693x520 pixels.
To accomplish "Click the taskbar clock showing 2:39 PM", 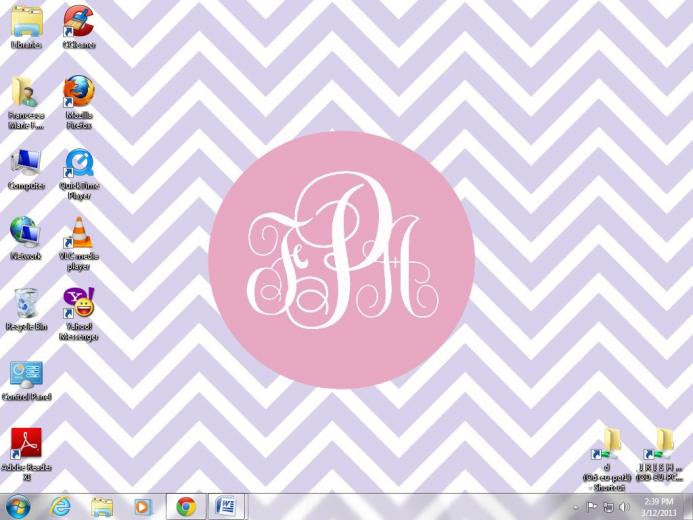I will tap(658, 506).
